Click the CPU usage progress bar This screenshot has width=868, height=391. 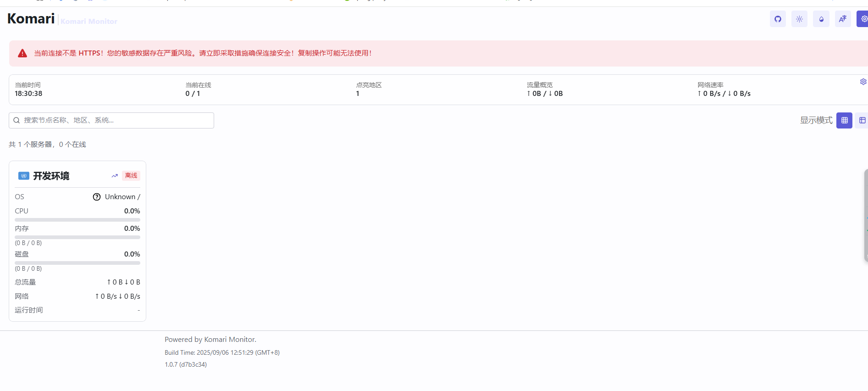[77, 220]
